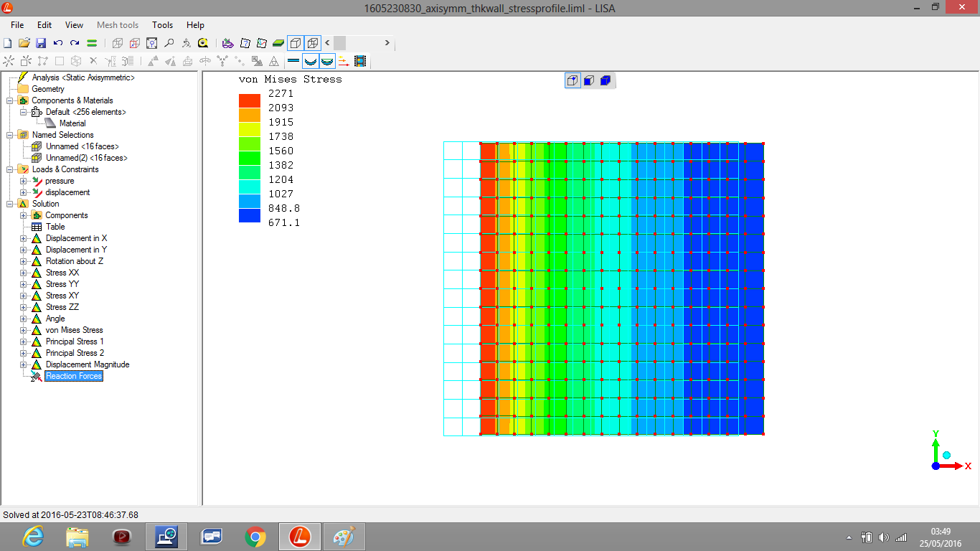Click the green Solve button in toolbar
This screenshot has height=551, width=980.
[x=92, y=43]
